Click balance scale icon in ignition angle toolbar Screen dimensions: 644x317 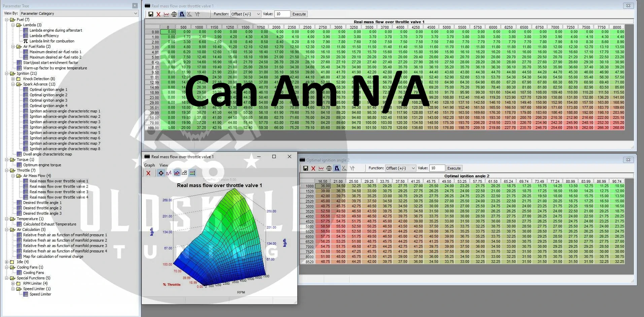(329, 168)
